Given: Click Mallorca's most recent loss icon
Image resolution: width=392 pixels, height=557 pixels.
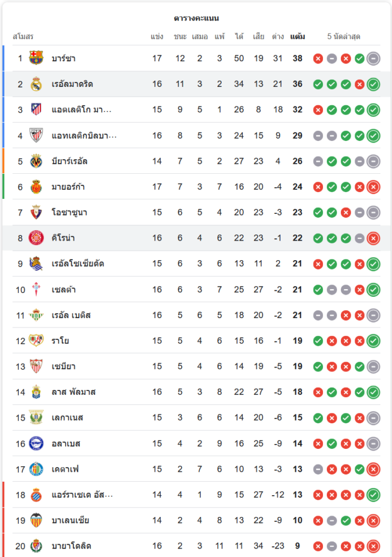Looking at the screenshot, I should (373, 187).
